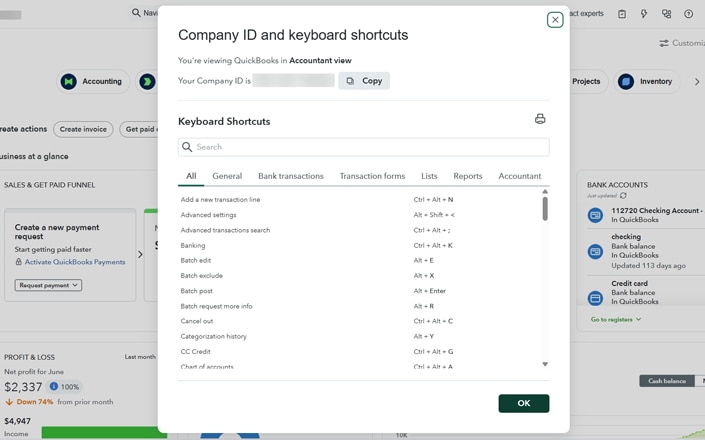This screenshot has height=440, width=705.
Task: Select the 'Banking' shortcut row
Action: point(360,245)
